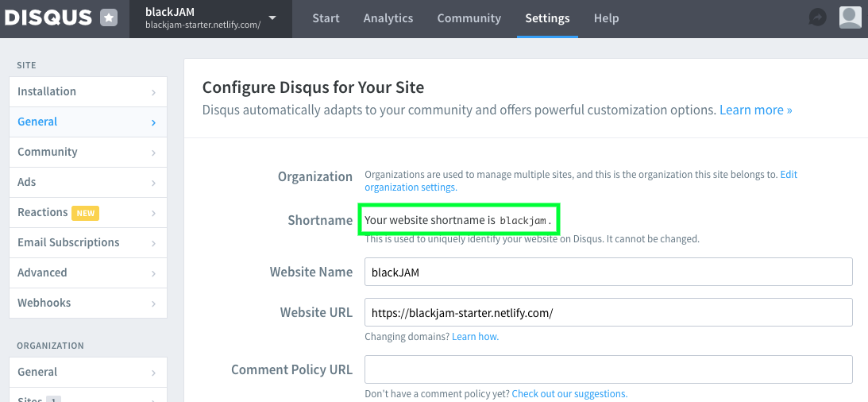Switch to the Analytics tab
868x402 pixels.
coord(388,18)
